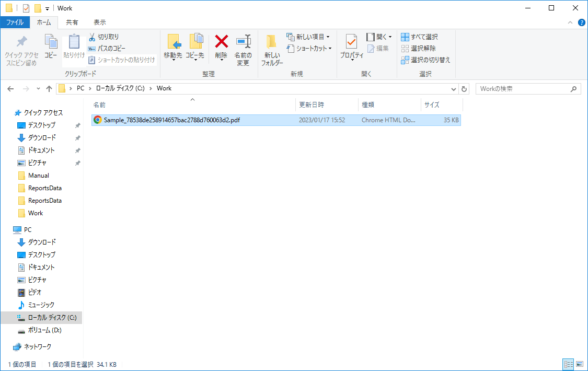Switch to large icons view in status bar
Image resolution: width=588 pixels, height=371 pixels.
click(x=580, y=364)
